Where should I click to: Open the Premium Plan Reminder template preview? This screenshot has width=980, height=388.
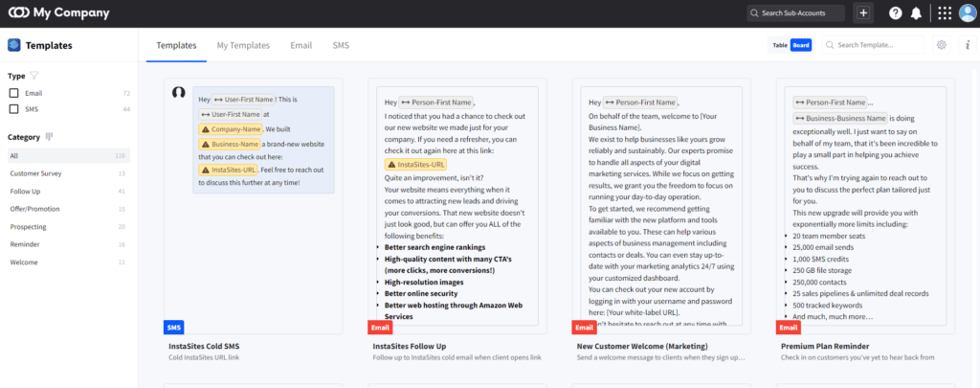click(865, 206)
